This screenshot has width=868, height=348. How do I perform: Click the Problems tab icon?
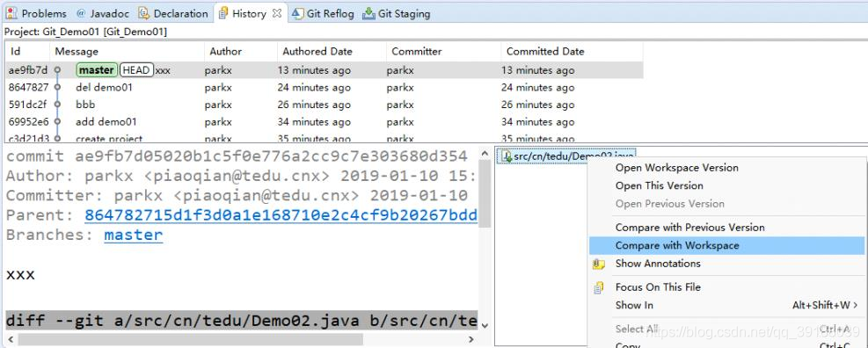[11, 13]
